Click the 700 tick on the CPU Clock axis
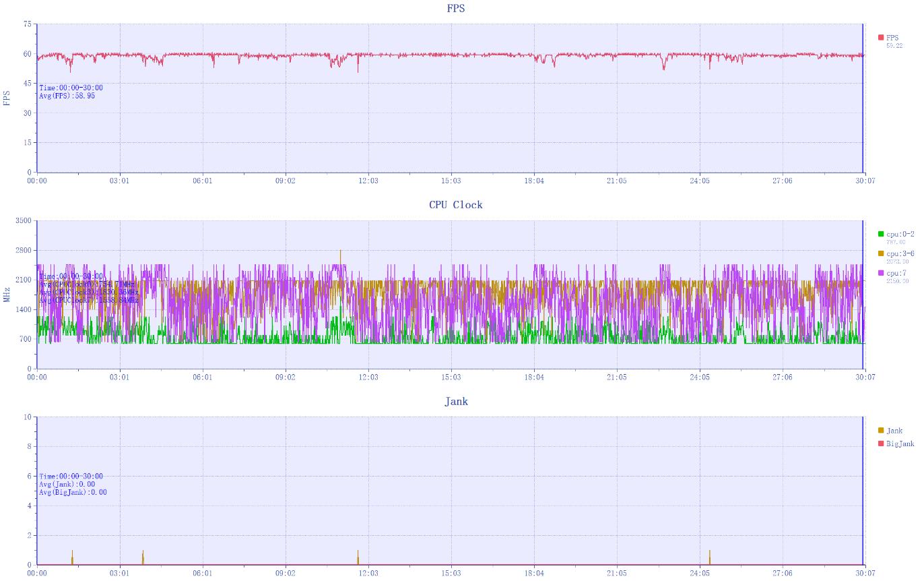This screenshot has width=924, height=581. [26, 339]
